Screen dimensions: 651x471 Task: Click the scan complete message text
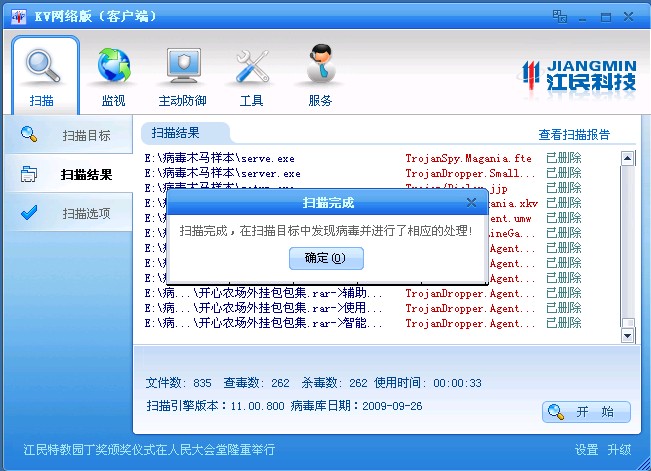tap(326, 231)
